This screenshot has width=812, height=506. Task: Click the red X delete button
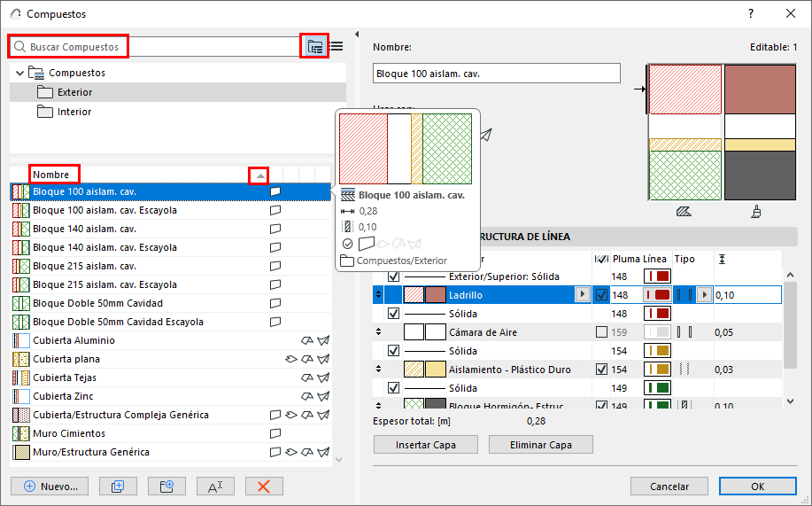[264, 487]
